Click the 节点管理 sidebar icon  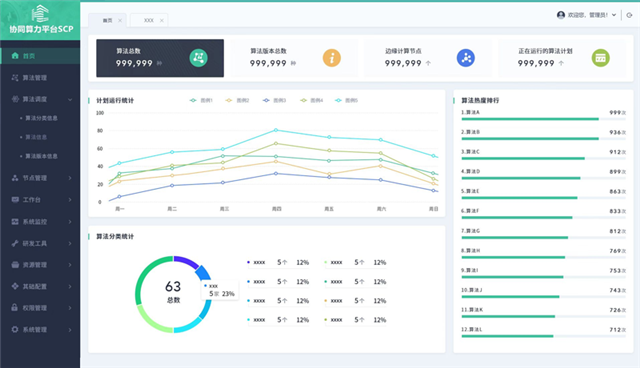pos(15,178)
